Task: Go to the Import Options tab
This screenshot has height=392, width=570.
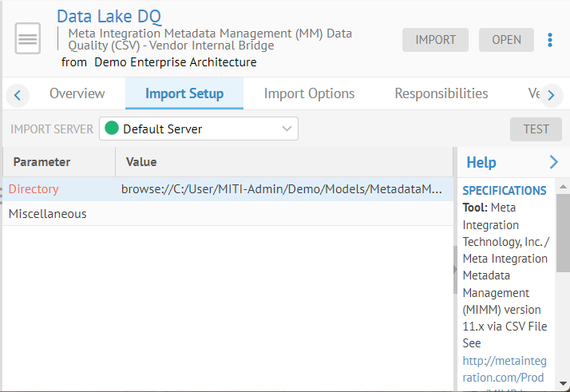Action: [x=309, y=93]
